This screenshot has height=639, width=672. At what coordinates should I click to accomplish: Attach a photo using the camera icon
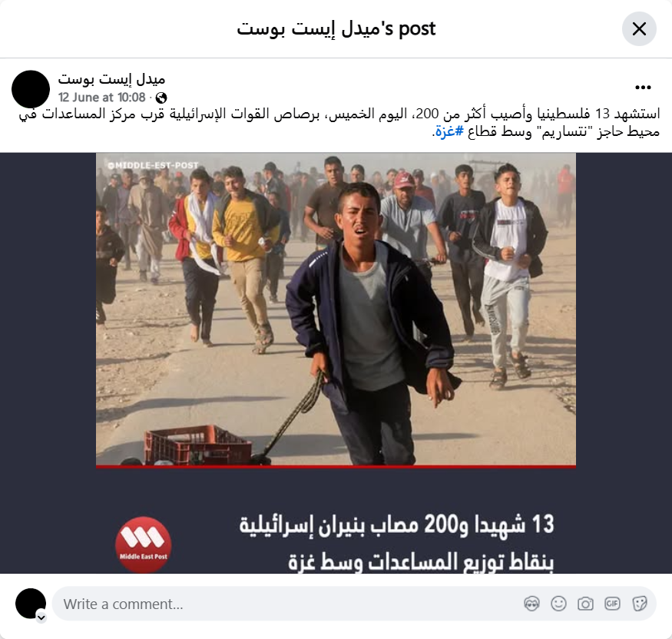[585, 604]
